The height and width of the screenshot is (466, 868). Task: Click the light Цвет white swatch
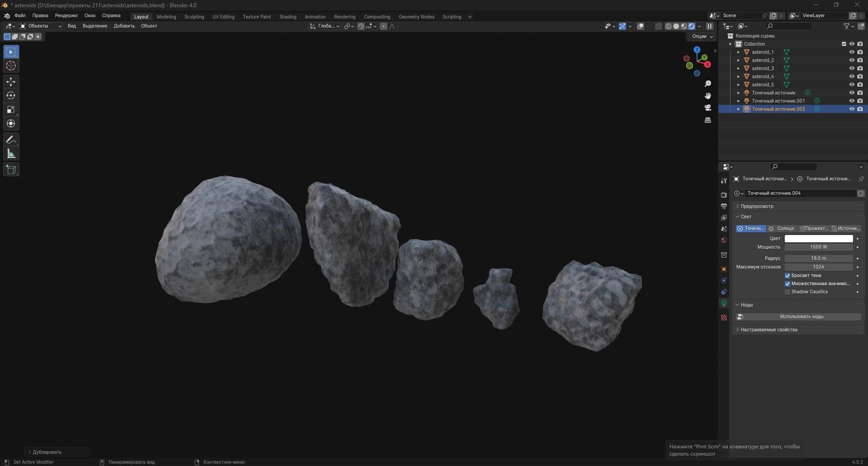(819, 239)
